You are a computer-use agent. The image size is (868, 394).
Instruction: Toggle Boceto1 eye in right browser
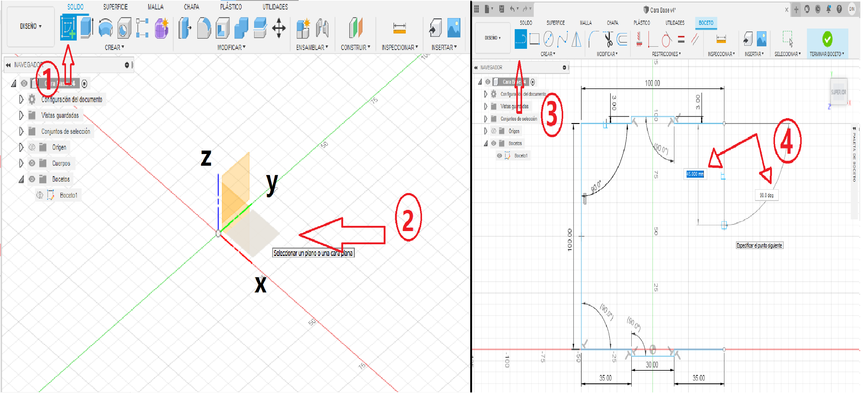500,156
